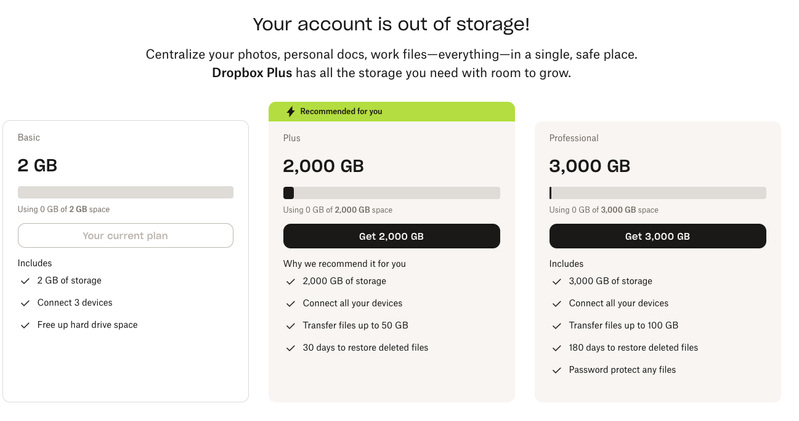799x421 pixels.
Task: Click checkmark next to Password protect any files
Action: tap(555, 370)
